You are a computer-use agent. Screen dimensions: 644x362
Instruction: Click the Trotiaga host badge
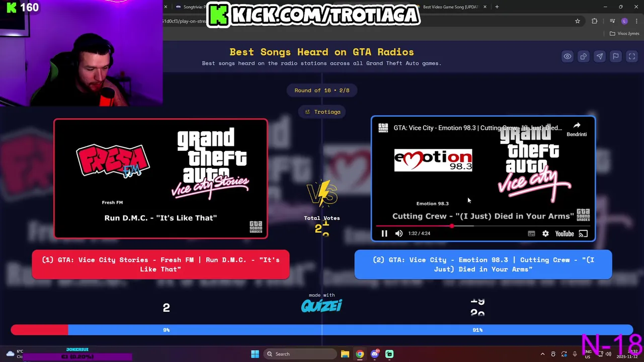pyautogui.click(x=322, y=112)
